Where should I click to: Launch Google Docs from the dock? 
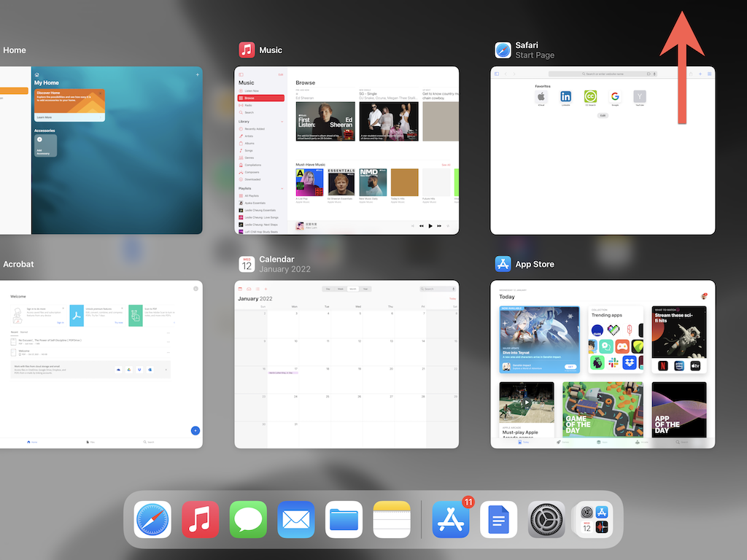(498, 519)
